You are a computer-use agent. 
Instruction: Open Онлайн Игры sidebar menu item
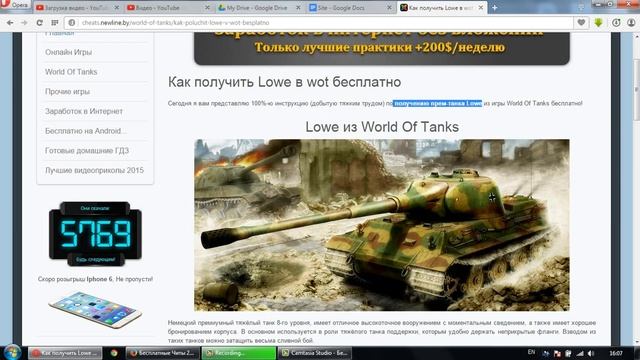[69, 52]
